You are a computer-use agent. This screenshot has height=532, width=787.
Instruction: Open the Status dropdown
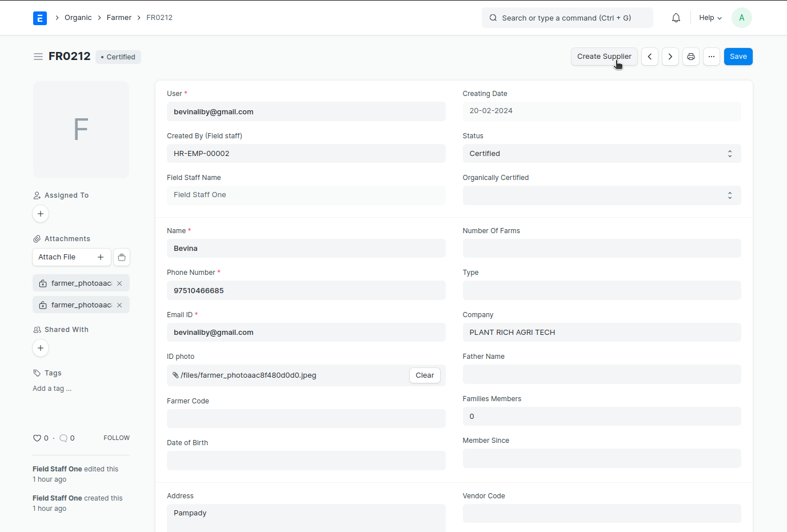pyautogui.click(x=601, y=154)
